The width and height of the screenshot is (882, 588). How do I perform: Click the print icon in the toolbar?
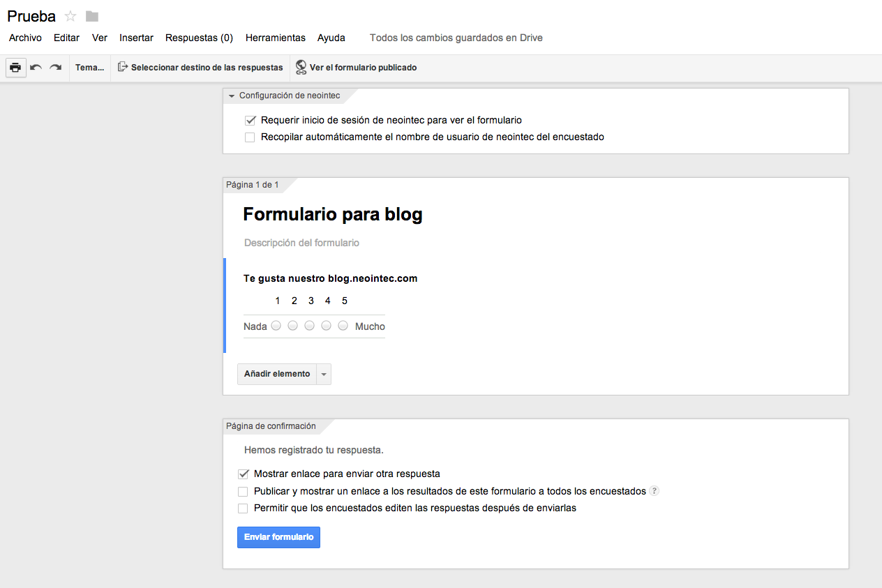(x=15, y=68)
